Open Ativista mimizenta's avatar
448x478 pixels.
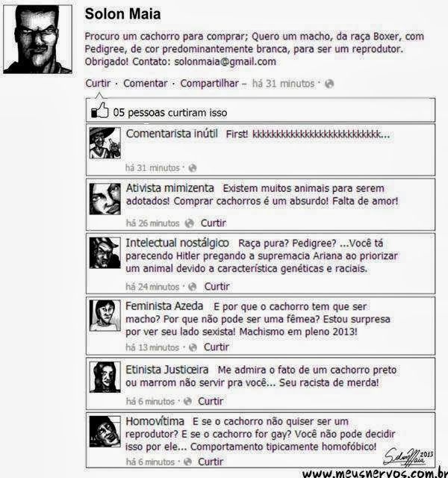click(105, 199)
